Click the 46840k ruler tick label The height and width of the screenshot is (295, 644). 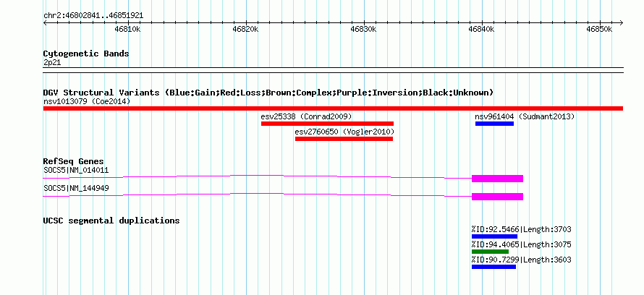tap(481, 30)
